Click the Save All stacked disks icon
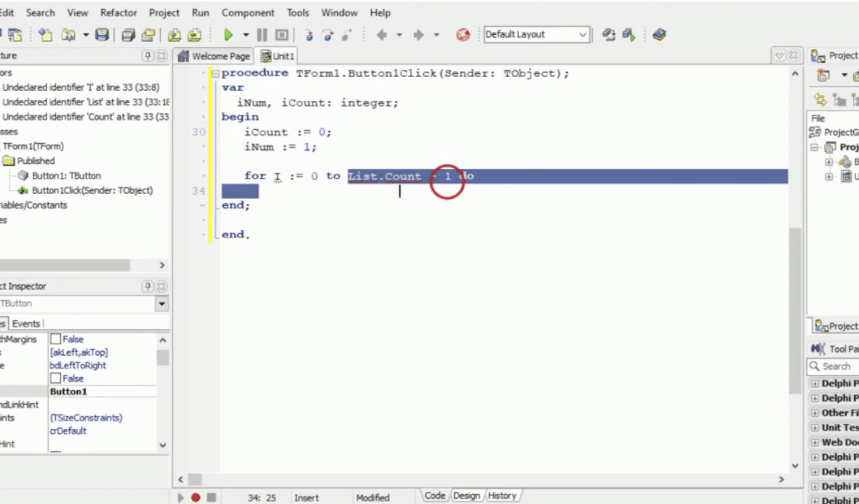Image resolution: width=859 pixels, height=504 pixels. click(128, 35)
